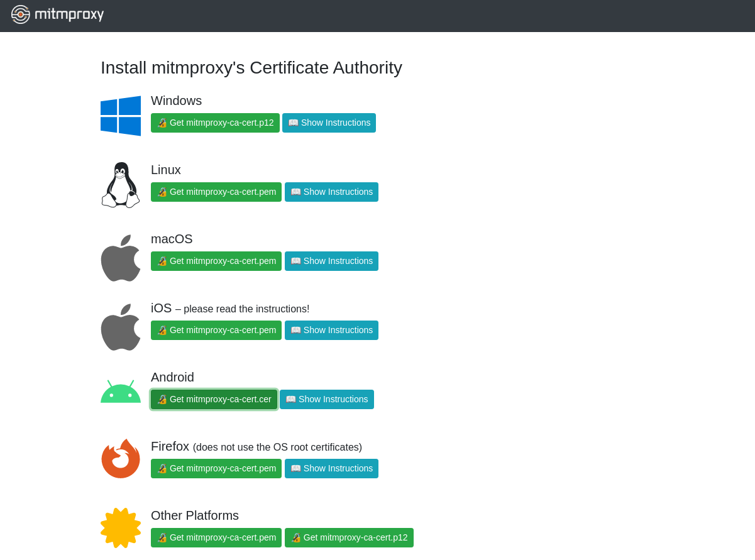Click the orange Firefox logo icon
Viewport: 755px width, 560px height.
click(x=121, y=459)
